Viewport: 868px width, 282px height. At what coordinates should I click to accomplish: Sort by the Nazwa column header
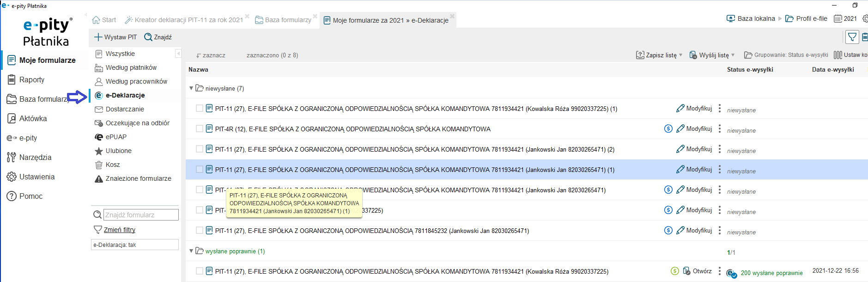point(198,69)
